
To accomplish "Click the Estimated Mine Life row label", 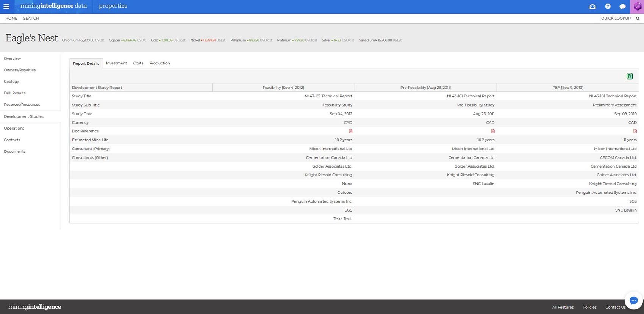I will click(x=90, y=140).
